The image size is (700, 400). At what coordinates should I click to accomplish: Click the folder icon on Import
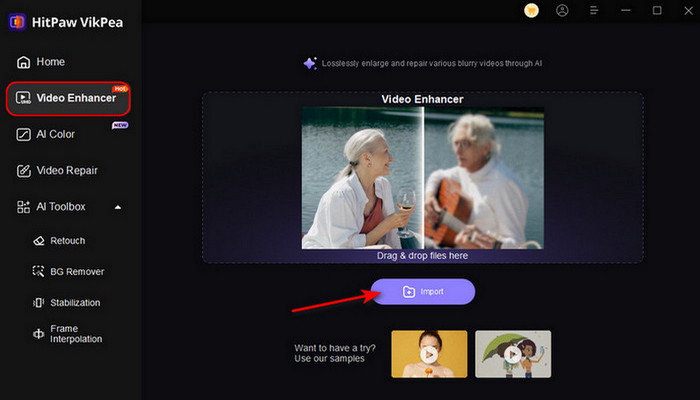pyautogui.click(x=409, y=292)
